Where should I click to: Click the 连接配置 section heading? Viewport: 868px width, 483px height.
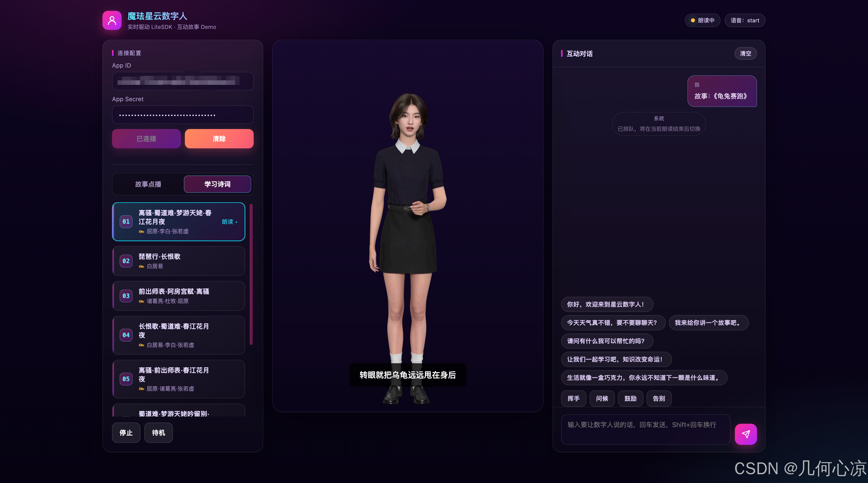point(129,53)
